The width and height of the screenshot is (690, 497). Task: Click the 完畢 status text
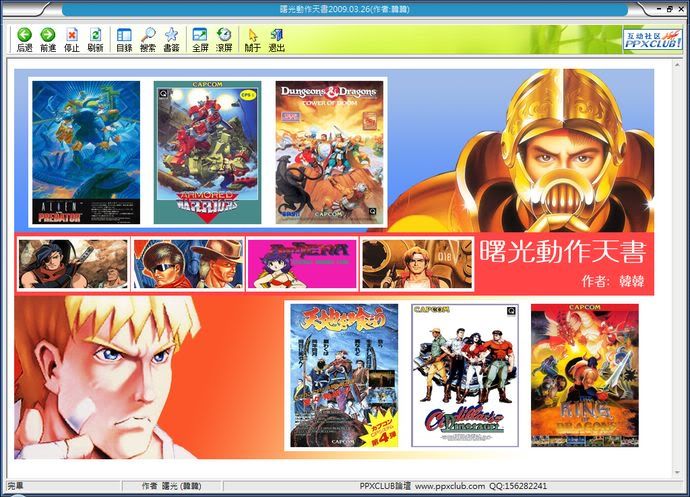pyautogui.click(x=15, y=486)
